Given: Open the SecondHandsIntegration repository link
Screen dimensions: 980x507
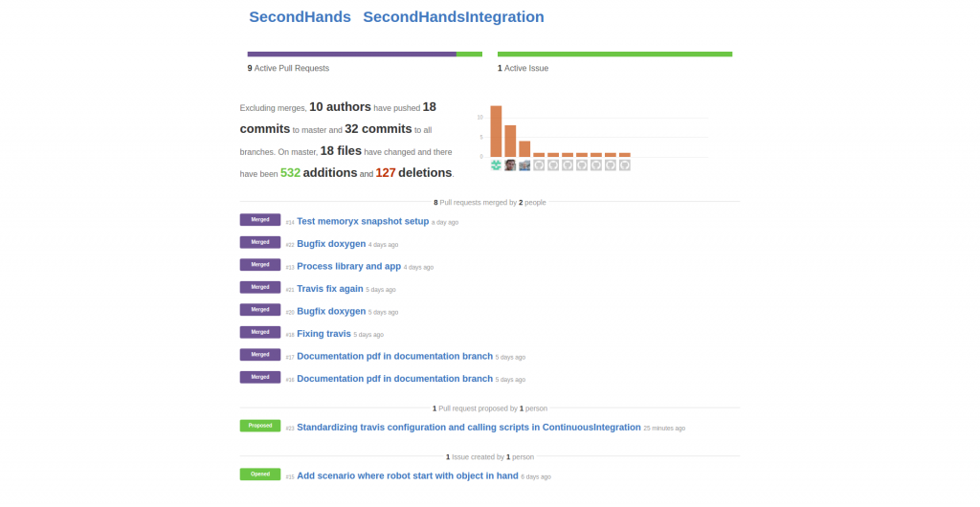Looking at the screenshot, I should [x=453, y=17].
